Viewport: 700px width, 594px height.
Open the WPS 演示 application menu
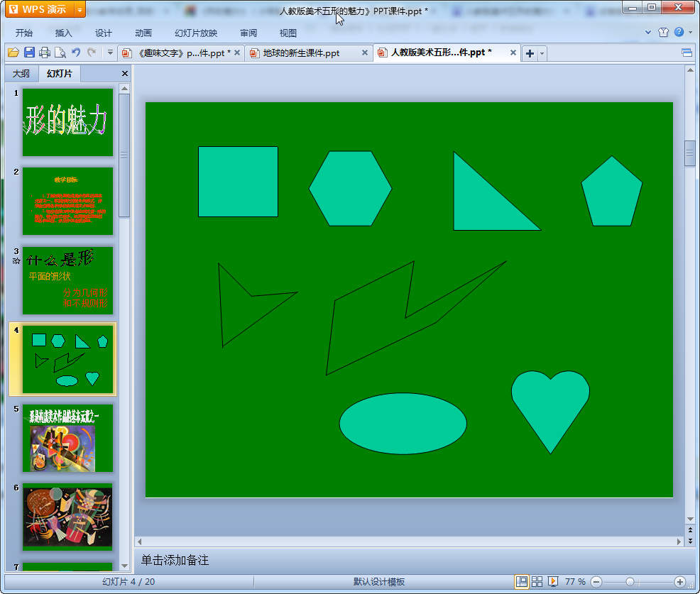pyautogui.click(x=39, y=9)
